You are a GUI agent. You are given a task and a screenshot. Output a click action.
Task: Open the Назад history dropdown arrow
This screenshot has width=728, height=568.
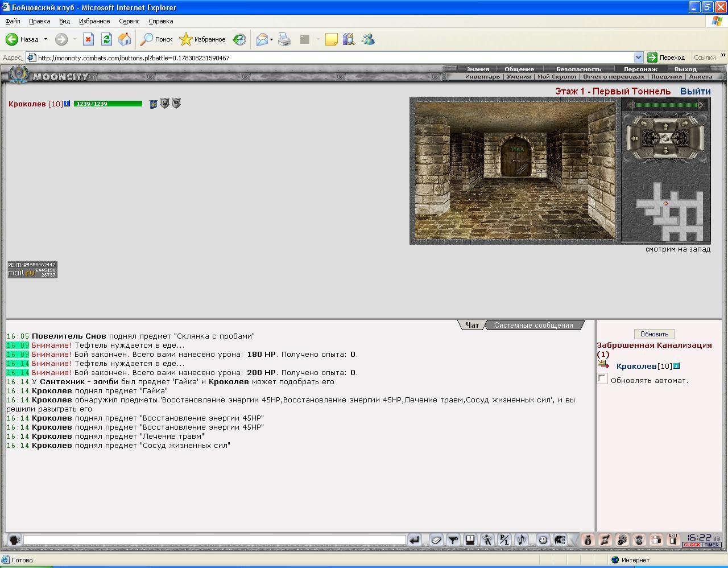(45, 39)
